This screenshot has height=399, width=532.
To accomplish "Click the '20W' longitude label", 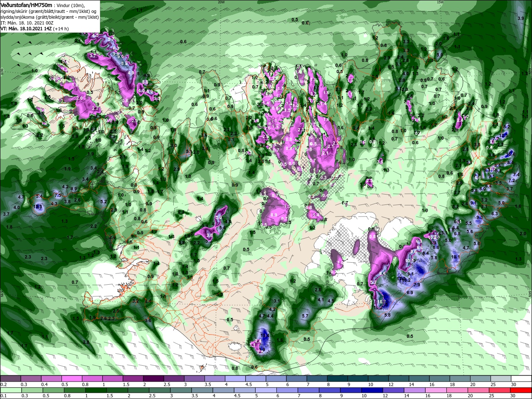I will point(221,2).
